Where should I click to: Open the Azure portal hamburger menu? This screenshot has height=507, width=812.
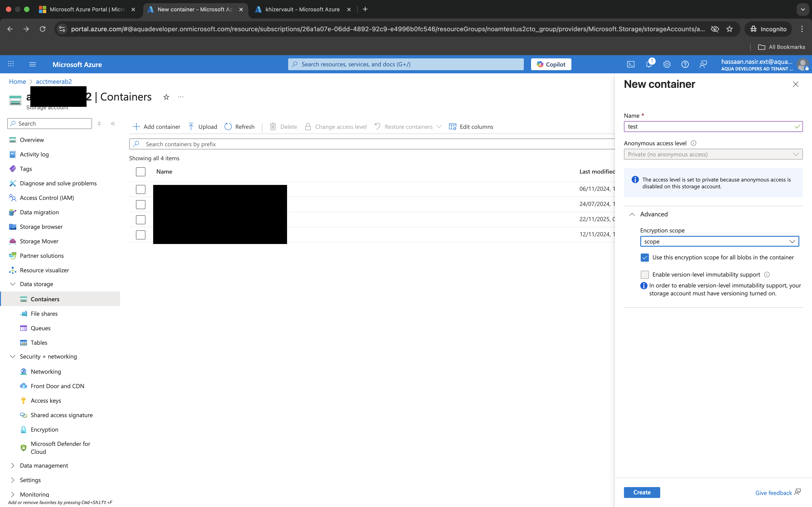(x=33, y=64)
